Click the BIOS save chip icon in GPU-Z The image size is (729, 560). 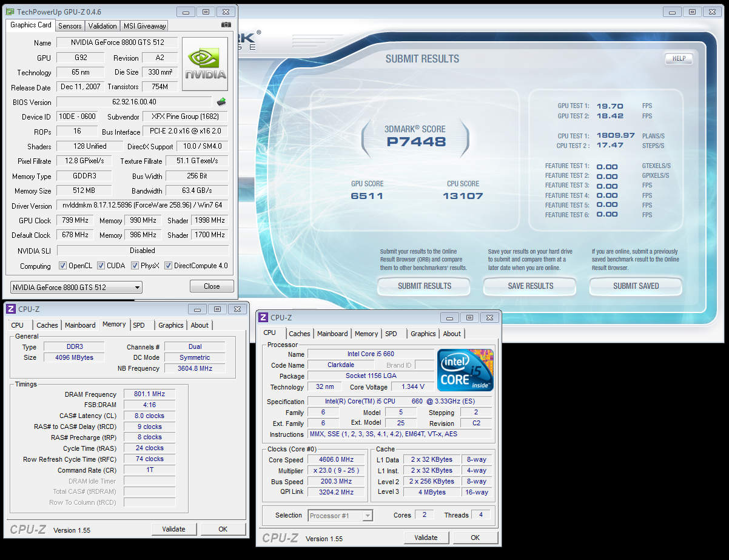pos(221,102)
